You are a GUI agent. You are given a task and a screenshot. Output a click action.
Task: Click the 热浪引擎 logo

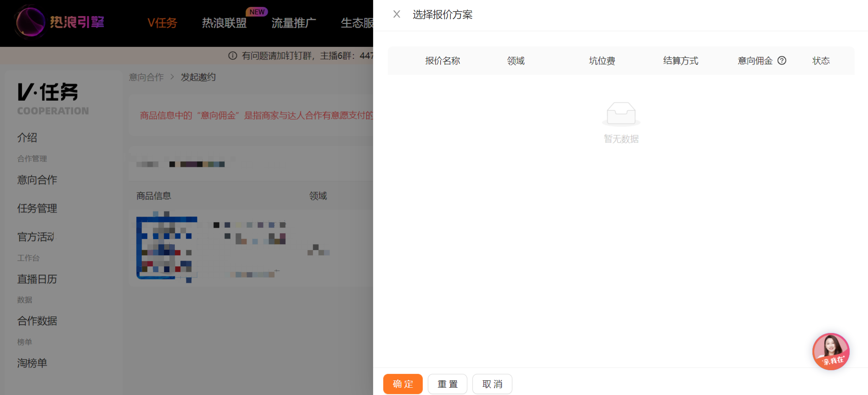coord(60,22)
